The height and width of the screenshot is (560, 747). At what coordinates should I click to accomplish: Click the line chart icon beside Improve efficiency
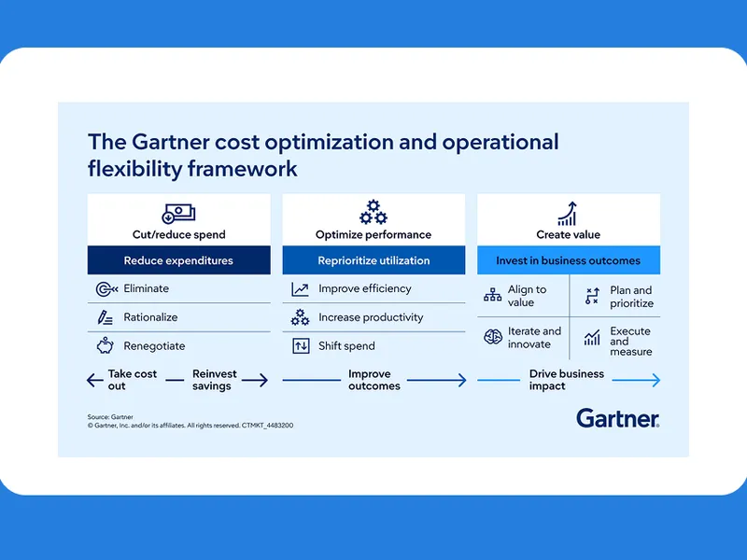(300, 289)
